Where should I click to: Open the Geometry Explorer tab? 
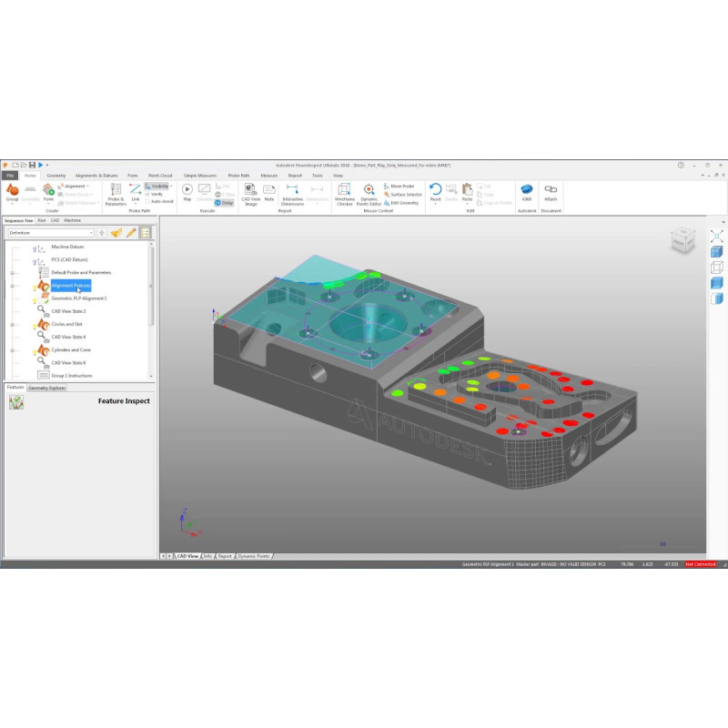[46, 387]
